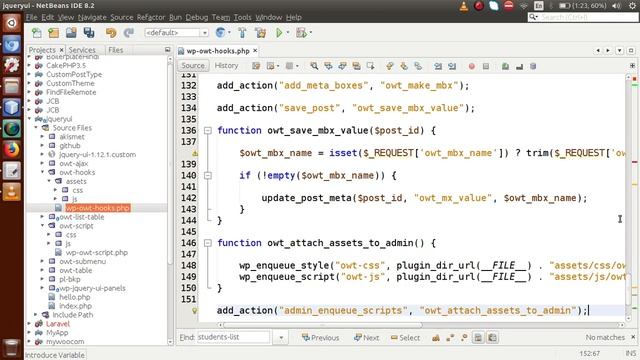Expand the akismet folder node
Viewport: 640px width, 360px height.
42,137
